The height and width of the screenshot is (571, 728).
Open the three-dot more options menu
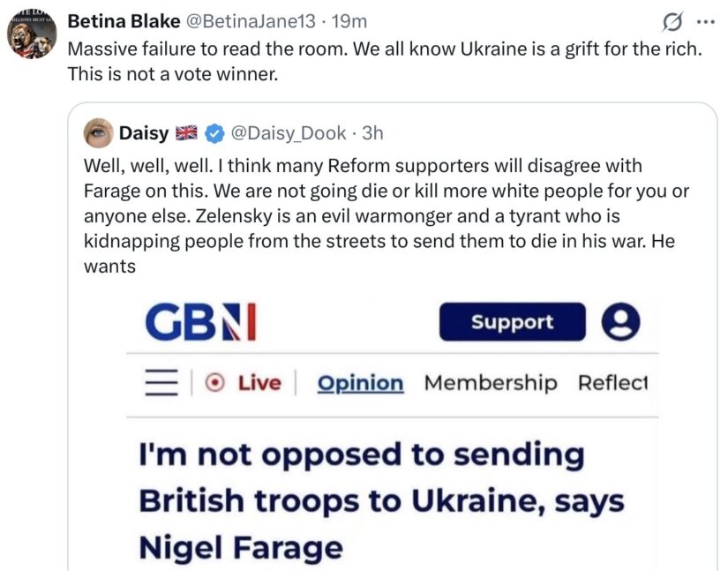(x=706, y=22)
